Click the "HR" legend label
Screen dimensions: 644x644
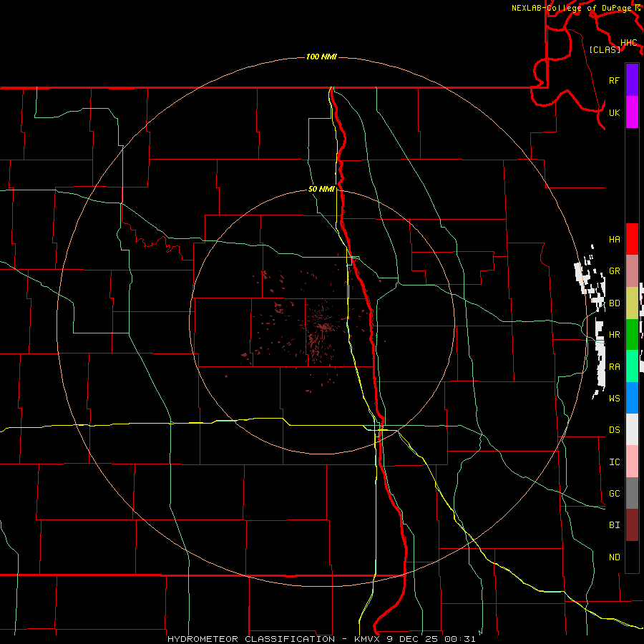(x=614, y=335)
